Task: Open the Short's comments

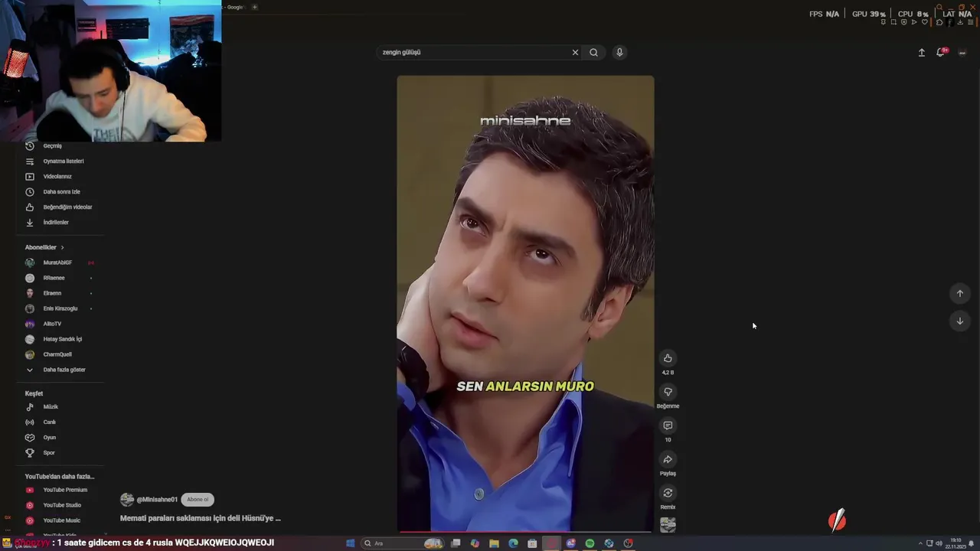Action: 668,425
